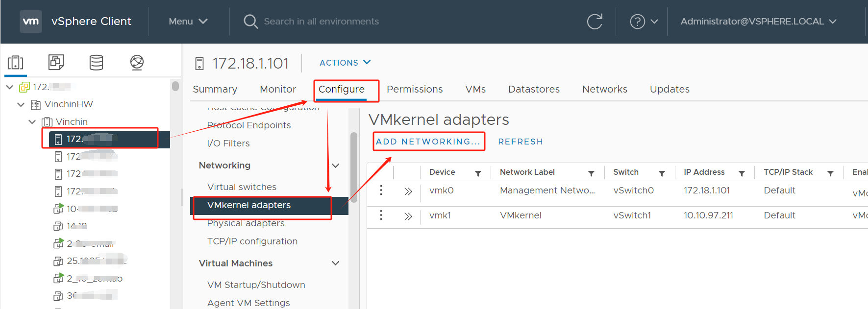
Task: Click the global refresh icon
Action: click(595, 22)
